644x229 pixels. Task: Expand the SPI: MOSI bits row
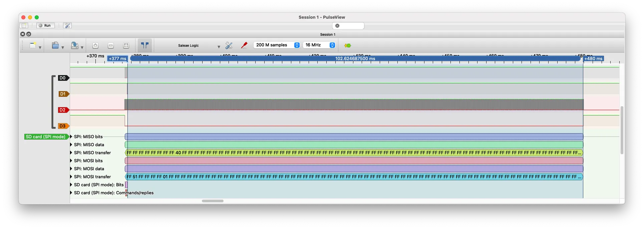[x=71, y=161]
